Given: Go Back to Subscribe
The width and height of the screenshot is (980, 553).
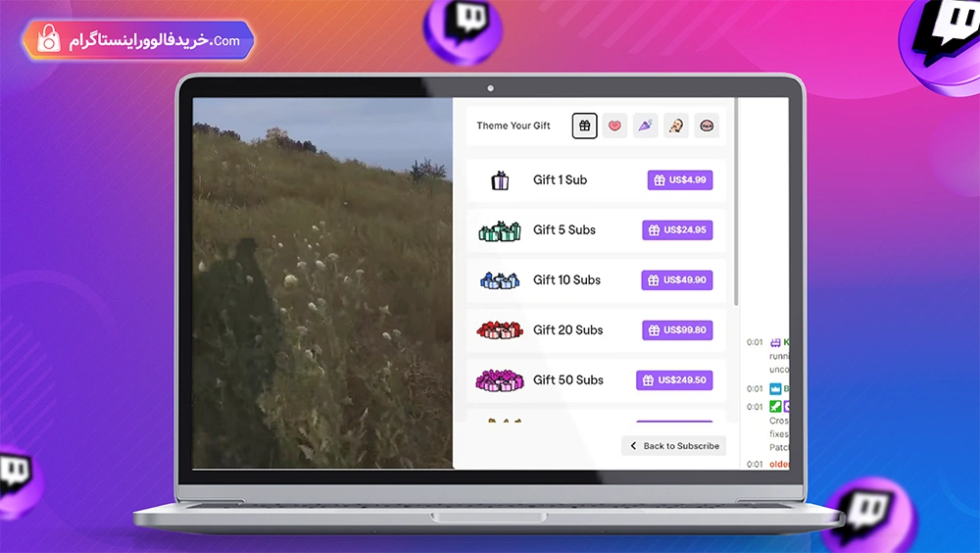Looking at the screenshot, I should pyautogui.click(x=674, y=446).
